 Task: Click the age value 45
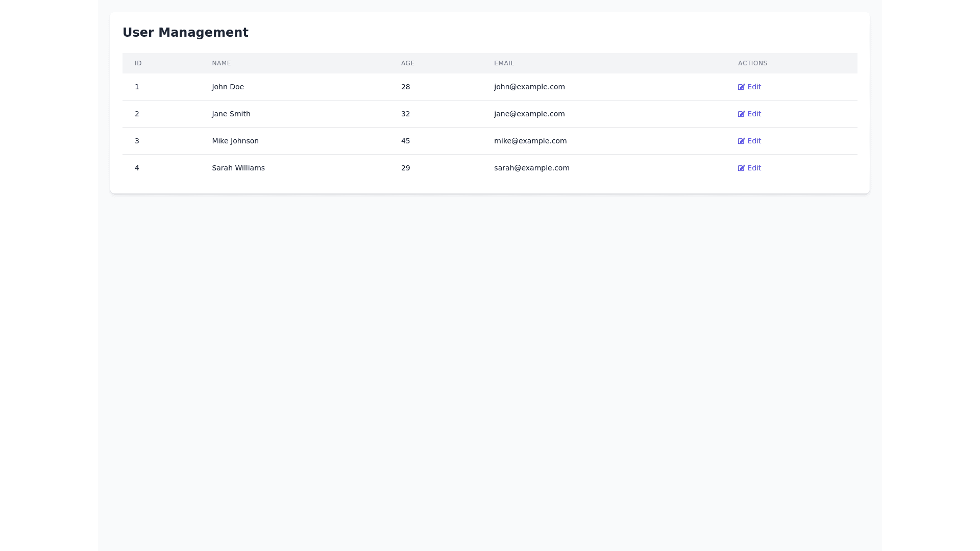(x=405, y=141)
